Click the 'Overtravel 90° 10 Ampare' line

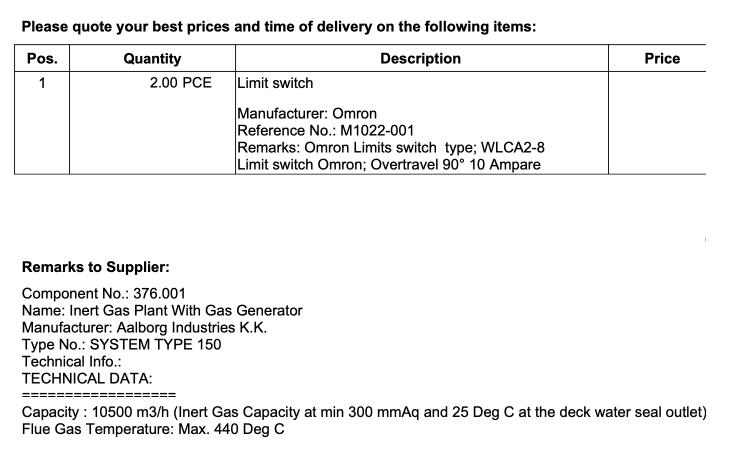point(390,164)
